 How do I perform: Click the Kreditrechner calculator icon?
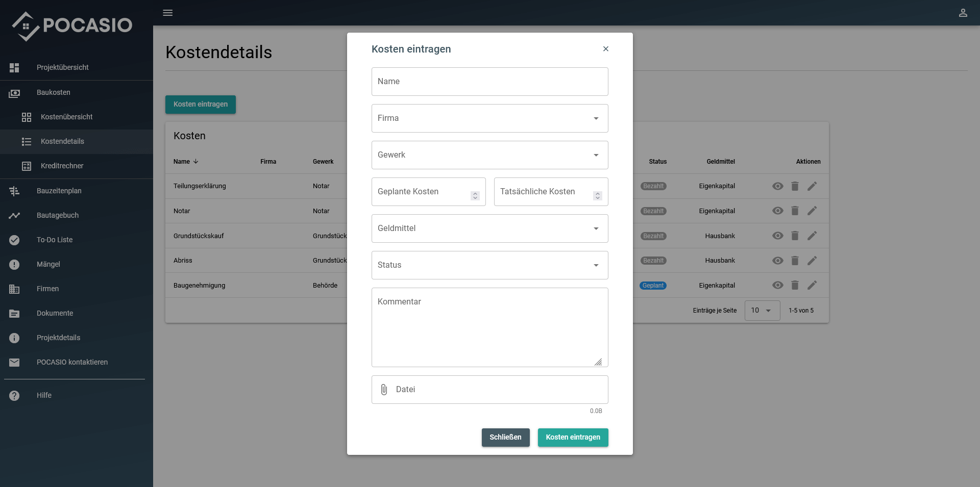click(x=27, y=166)
